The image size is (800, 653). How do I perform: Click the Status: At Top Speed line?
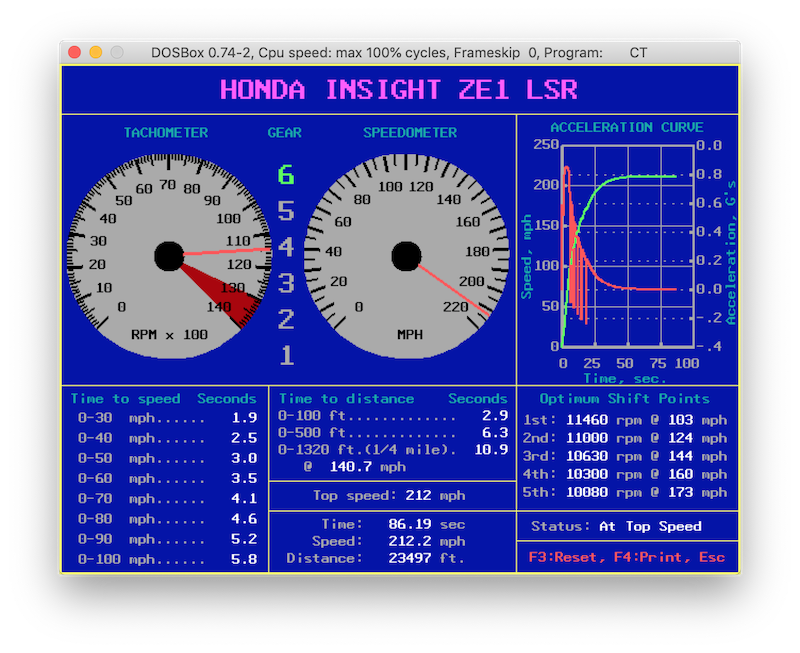pyautogui.click(x=616, y=526)
